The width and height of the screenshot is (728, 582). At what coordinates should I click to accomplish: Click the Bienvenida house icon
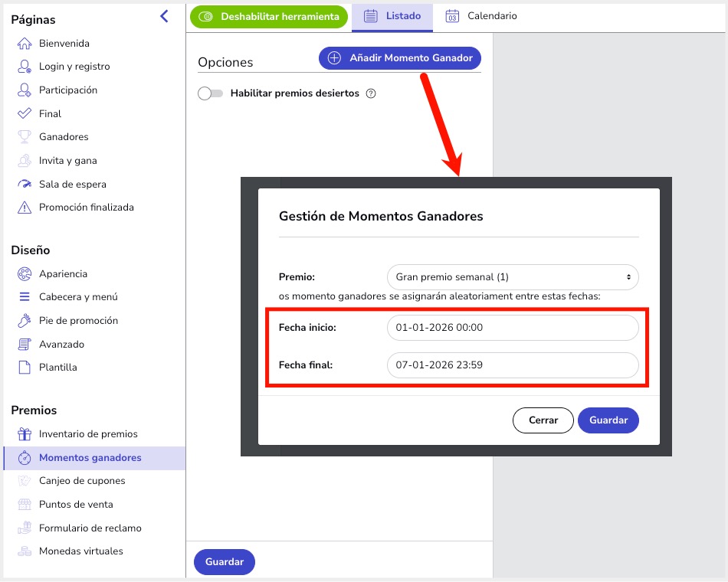click(25, 44)
